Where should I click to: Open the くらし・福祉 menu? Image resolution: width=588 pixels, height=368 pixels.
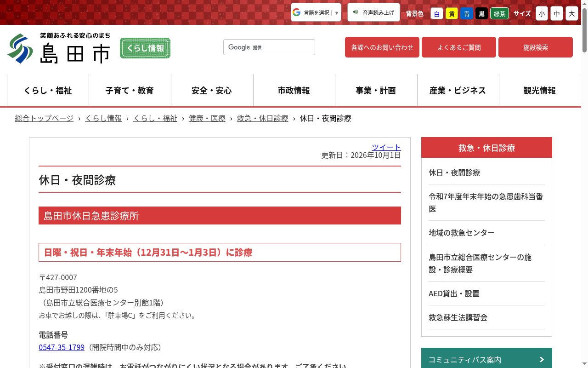[48, 91]
